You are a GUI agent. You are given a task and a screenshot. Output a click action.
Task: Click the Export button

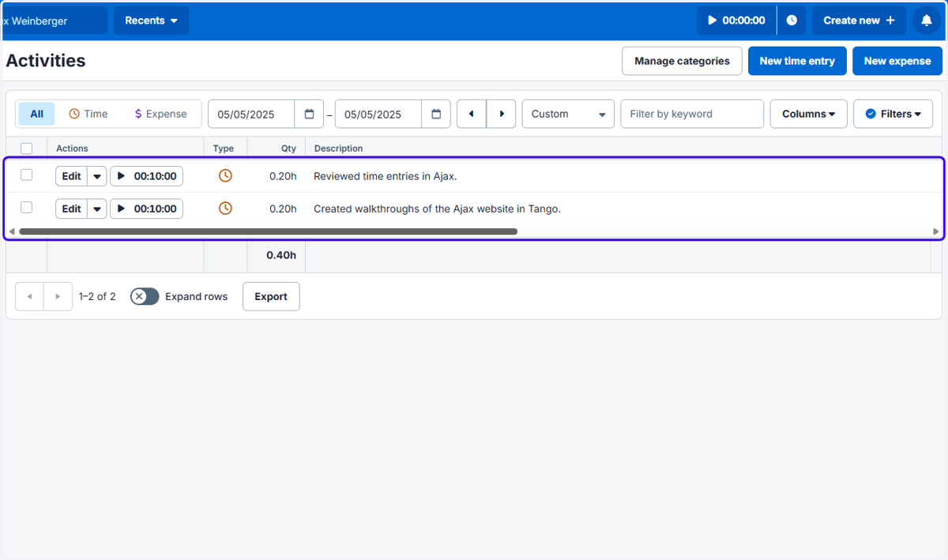point(271,296)
